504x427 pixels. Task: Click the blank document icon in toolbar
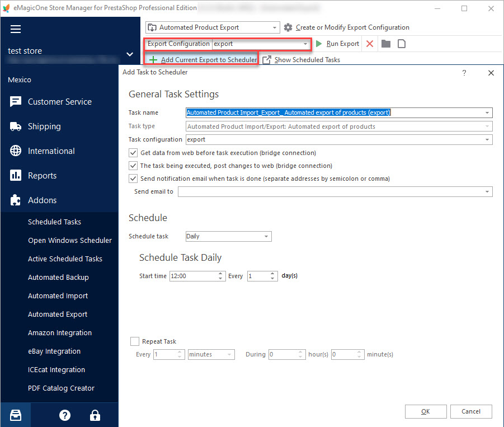tap(402, 44)
